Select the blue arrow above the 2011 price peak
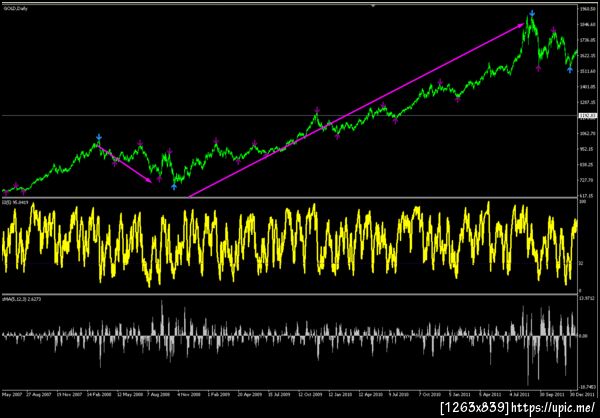 pos(532,14)
